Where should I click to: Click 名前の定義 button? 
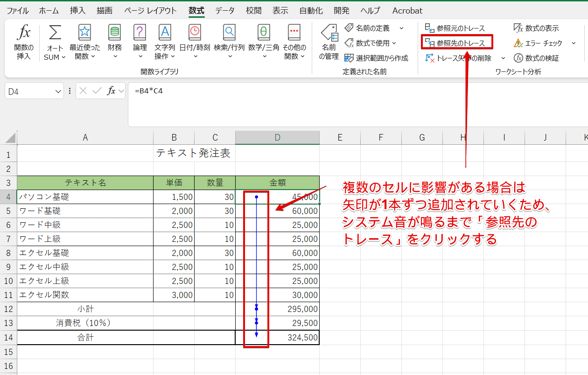pyautogui.click(x=367, y=28)
